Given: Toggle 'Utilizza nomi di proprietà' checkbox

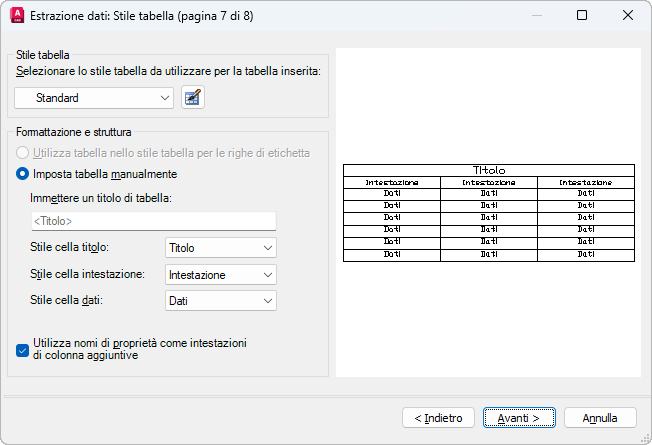Looking at the screenshot, I should tap(24, 349).
